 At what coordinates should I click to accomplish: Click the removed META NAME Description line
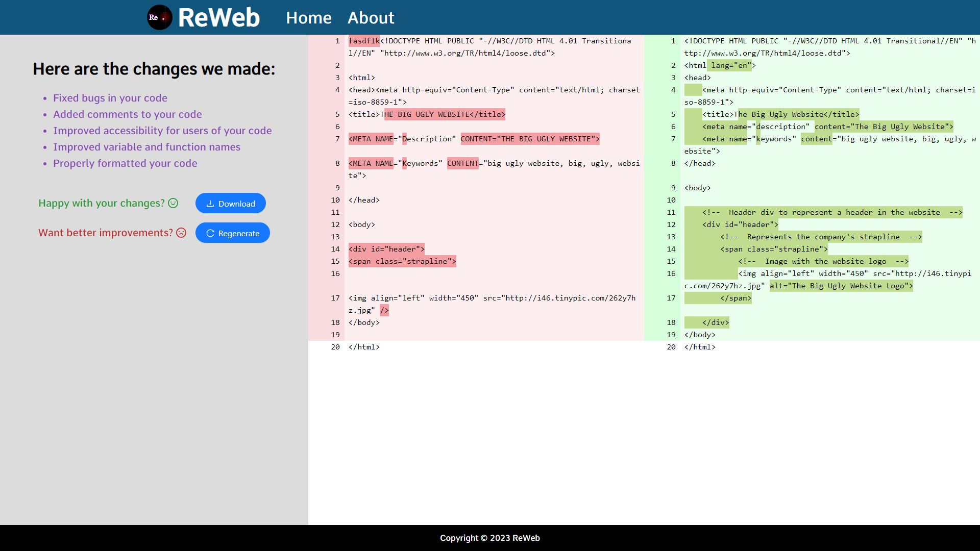click(x=474, y=139)
